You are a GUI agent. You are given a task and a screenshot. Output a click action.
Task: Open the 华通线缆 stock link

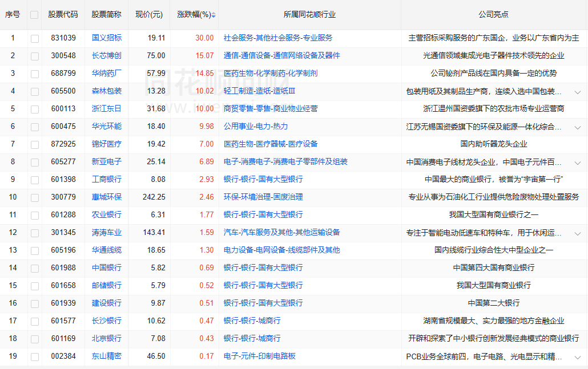coord(107,250)
